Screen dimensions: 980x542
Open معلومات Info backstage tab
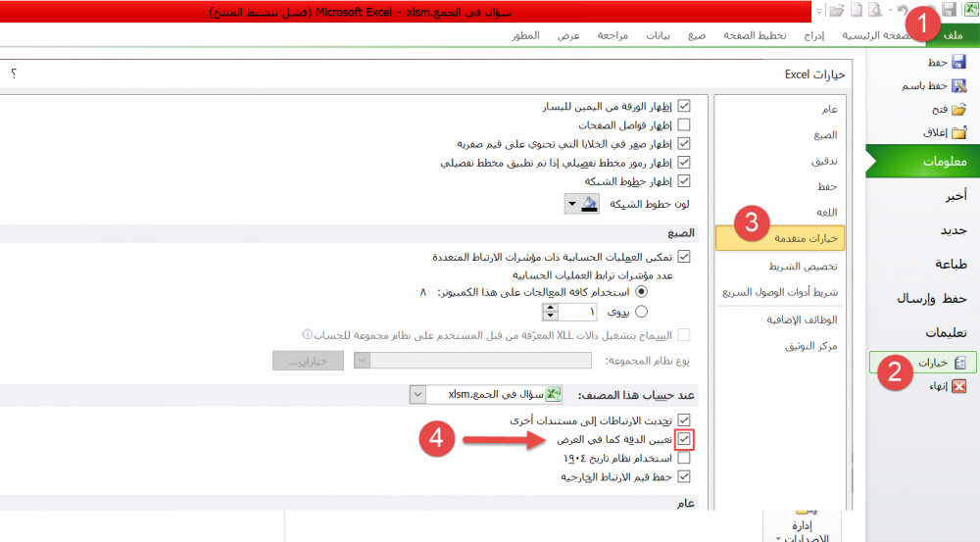tap(923, 162)
